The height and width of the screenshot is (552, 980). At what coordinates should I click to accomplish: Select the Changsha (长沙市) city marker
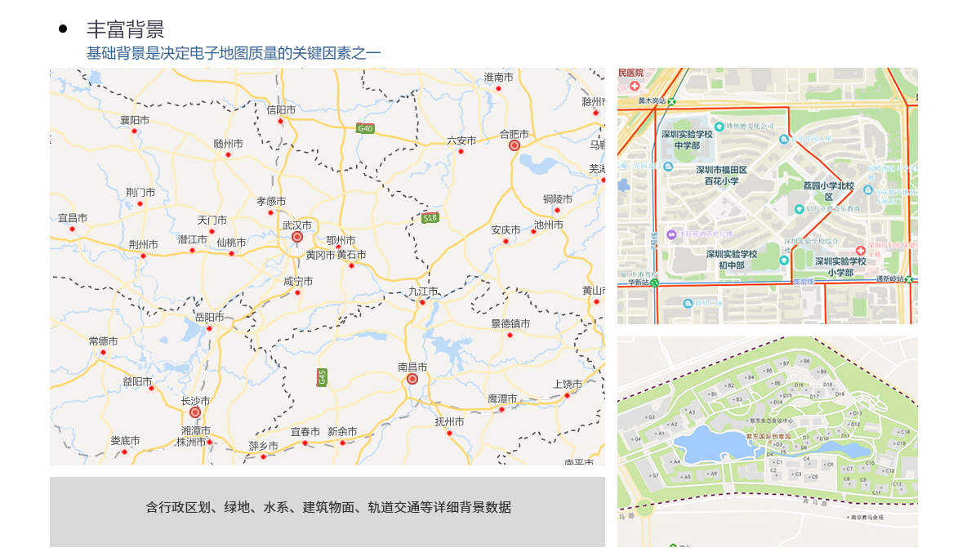point(195,412)
